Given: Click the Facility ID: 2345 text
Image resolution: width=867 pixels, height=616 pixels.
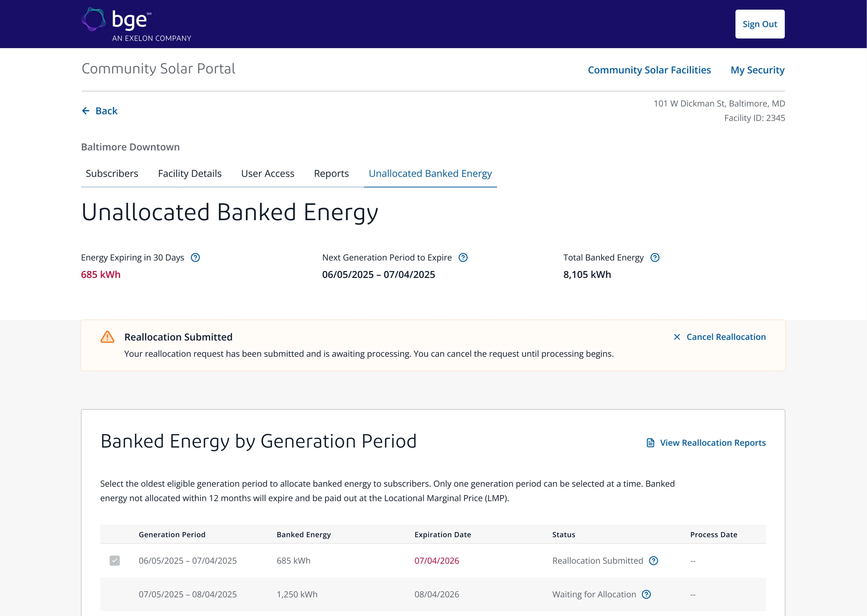Looking at the screenshot, I should coord(754,118).
